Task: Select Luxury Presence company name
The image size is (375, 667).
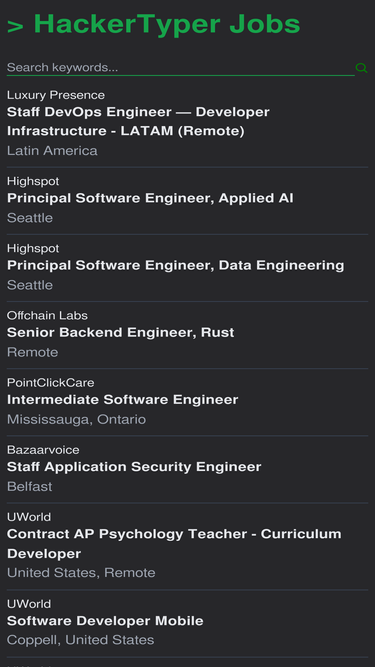Action: pyautogui.click(x=56, y=94)
